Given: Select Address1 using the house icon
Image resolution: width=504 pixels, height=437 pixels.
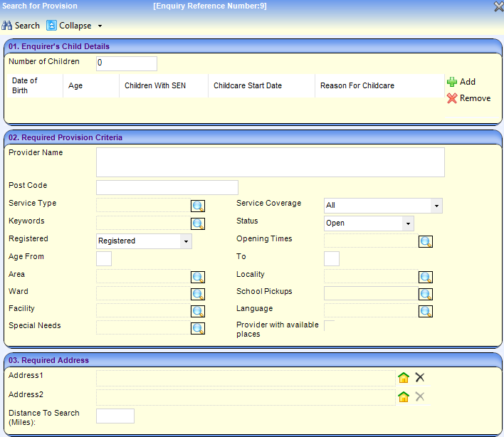Looking at the screenshot, I should (x=404, y=378).
